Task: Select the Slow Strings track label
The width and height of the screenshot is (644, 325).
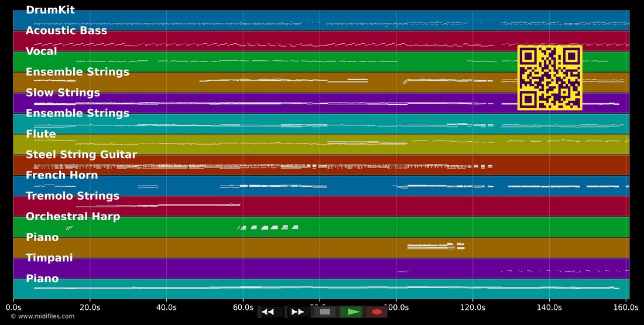Action: click(x=63, y=93)
